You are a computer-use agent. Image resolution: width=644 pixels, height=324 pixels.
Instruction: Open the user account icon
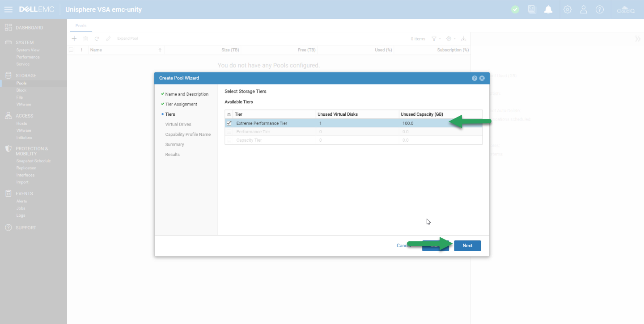click(584, 9)
